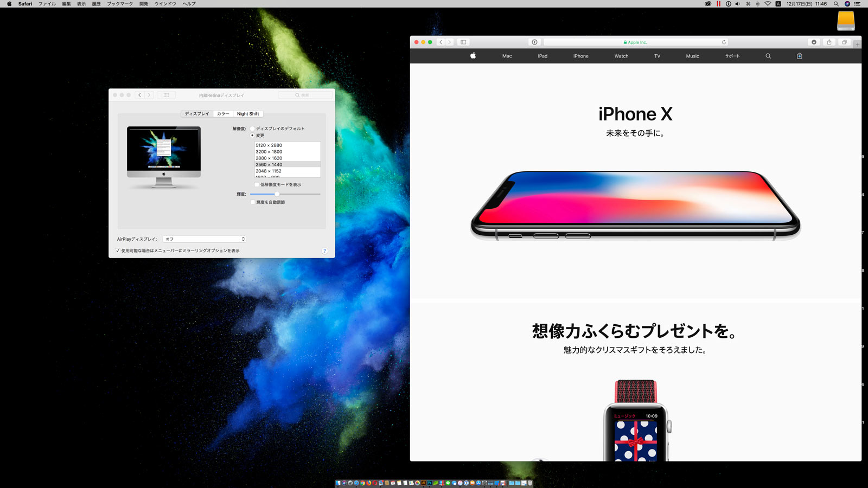
Task: Click the brightness slider handle
Action: (x=277, y=194)
